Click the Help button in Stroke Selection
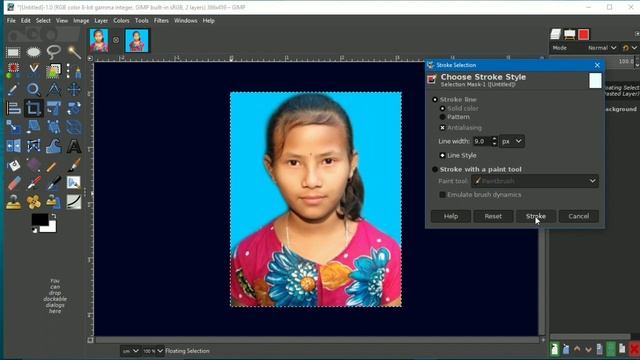This screenshot has height=360, width=640. [451, 216]
